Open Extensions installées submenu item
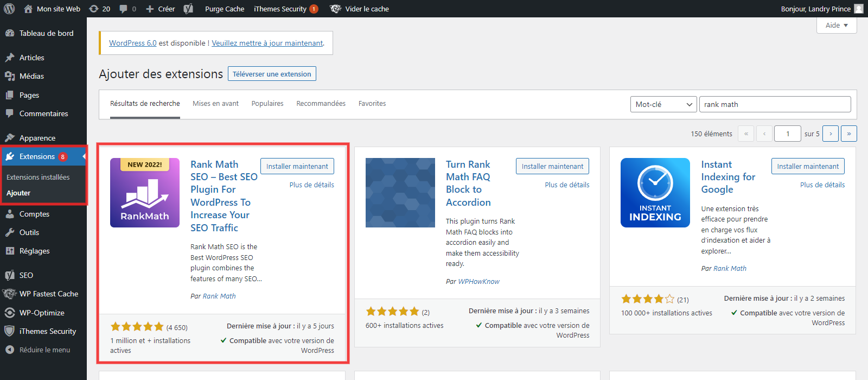 click(x=38, y=177)
